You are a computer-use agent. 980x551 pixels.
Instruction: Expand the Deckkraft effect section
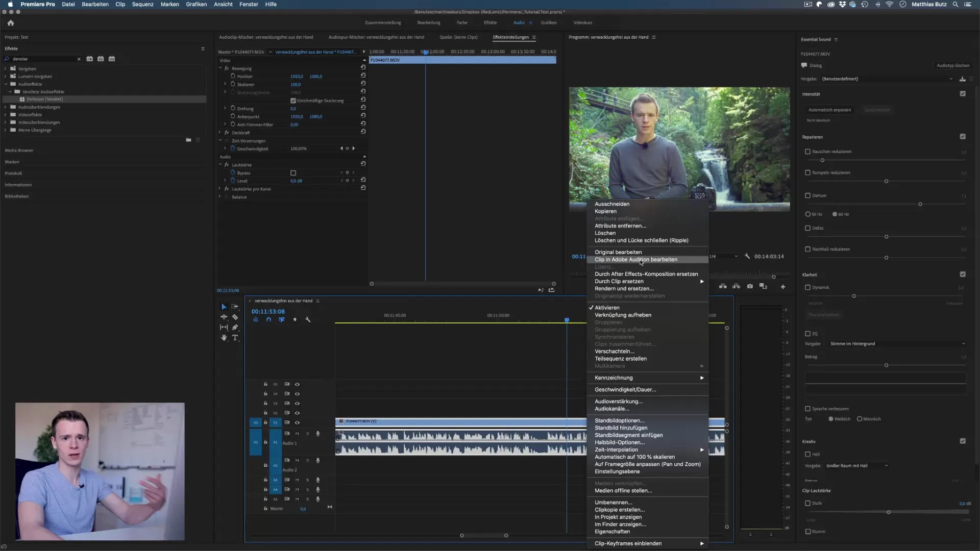220,132
